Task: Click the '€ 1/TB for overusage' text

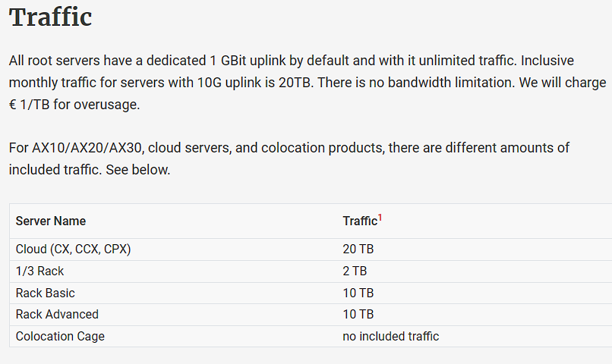Action: pyautogui.click(x=74, y=105)
